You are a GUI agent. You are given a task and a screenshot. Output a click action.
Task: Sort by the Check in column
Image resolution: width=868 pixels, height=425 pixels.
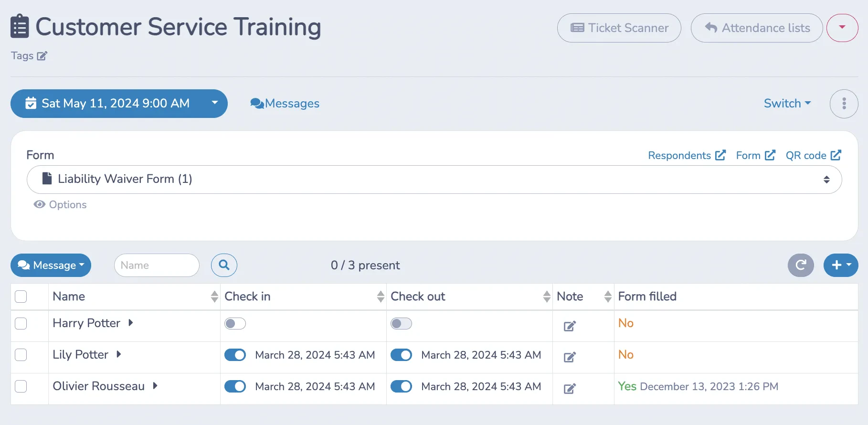[x=381, y=297]
